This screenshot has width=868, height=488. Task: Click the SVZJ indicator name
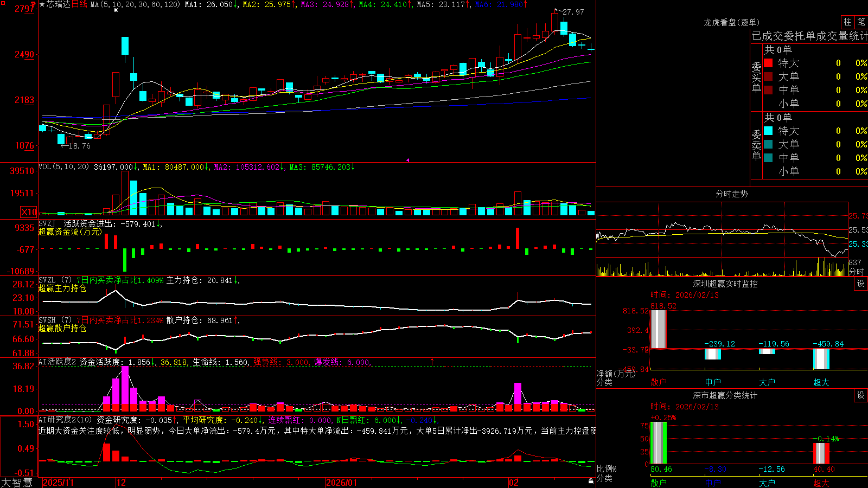pos(47,223)
